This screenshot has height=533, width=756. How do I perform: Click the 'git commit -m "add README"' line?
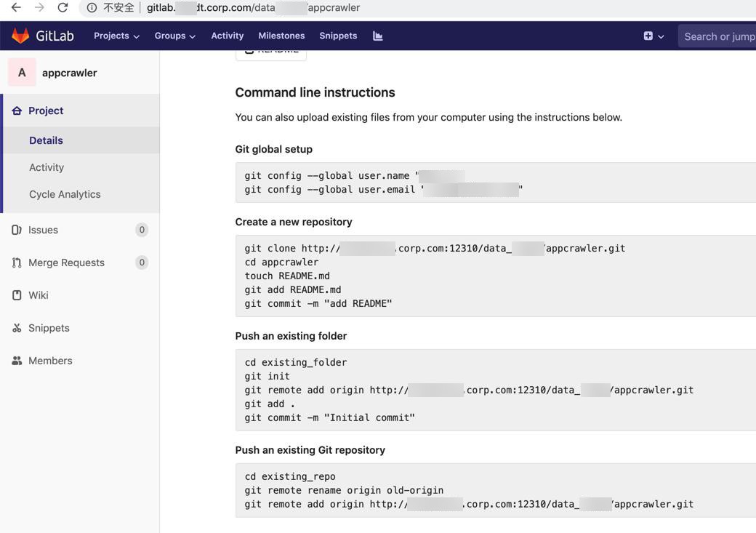tap(318, 304)
